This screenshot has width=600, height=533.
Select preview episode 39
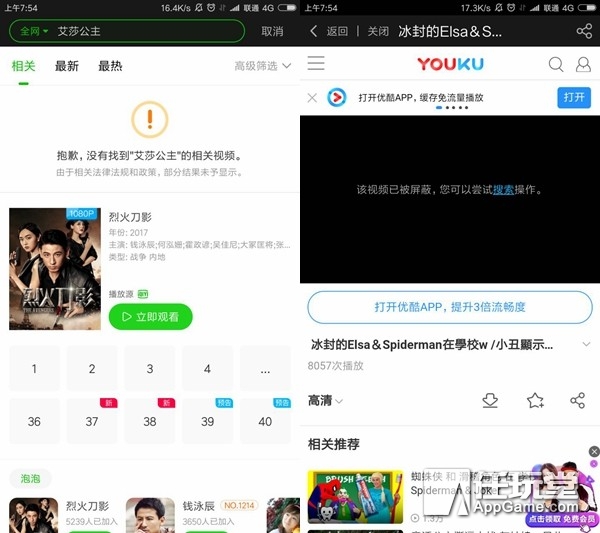coord(207,421)
